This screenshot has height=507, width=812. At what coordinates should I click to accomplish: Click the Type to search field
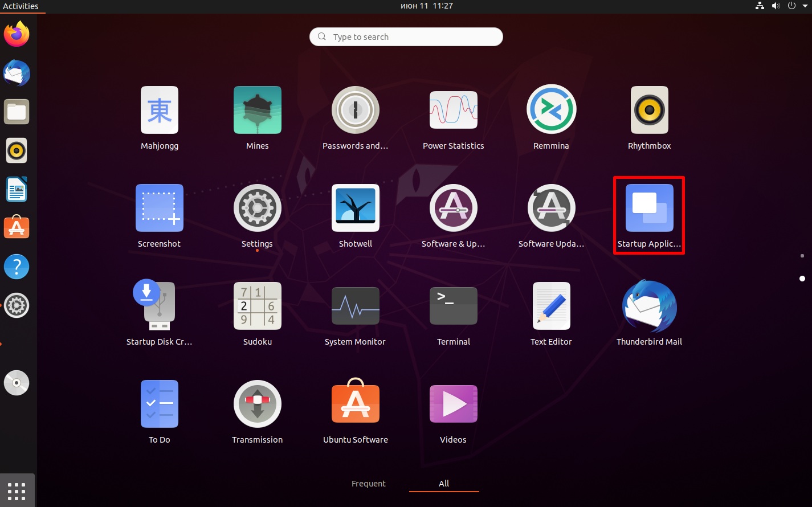[406, 36]
